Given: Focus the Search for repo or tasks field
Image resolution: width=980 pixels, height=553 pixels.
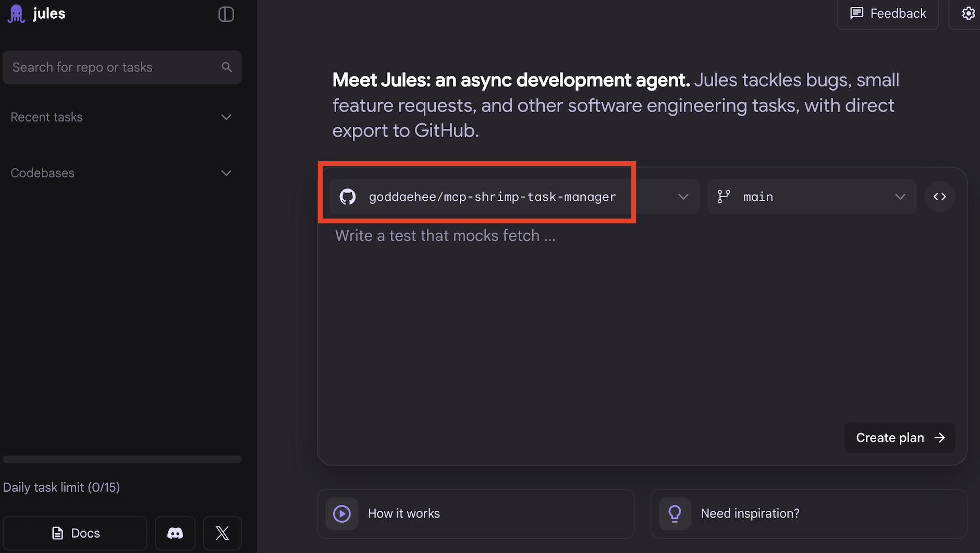Looking at the screenshot, I should [x=122, y=67].
